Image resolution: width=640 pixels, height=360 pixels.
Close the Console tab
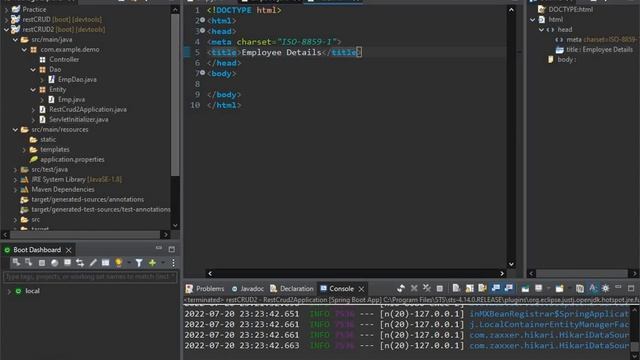(x=361, y=289)
